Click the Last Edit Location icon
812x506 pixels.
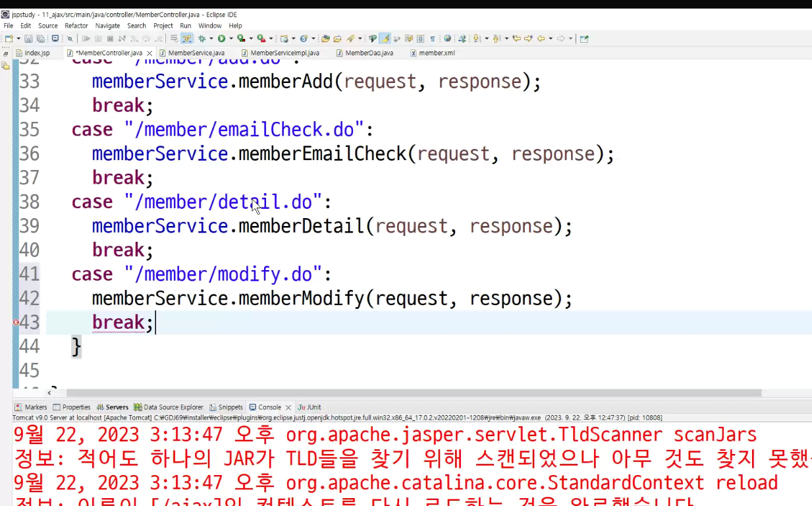(516, 39)
